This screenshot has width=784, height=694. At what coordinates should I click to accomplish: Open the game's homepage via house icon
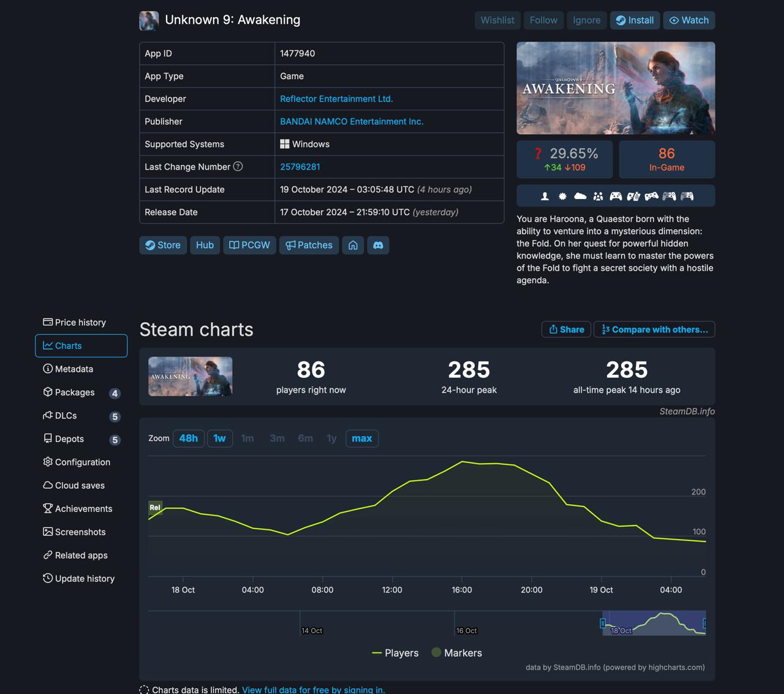click(x=353, y=245)
